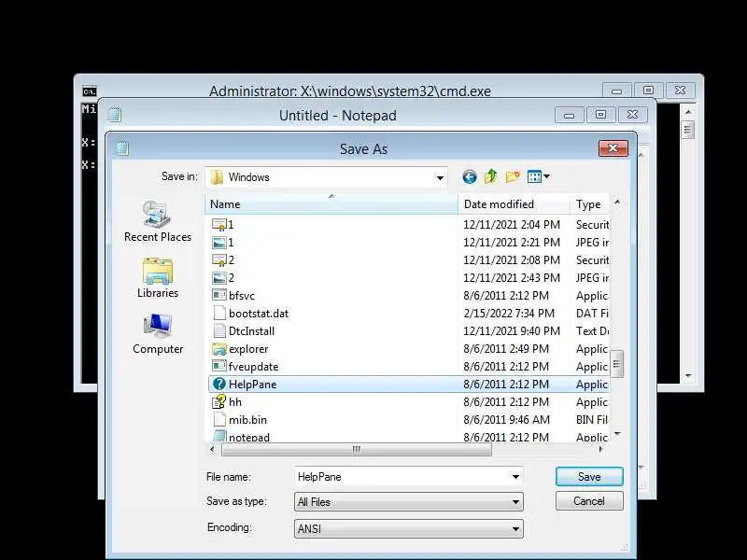747x560 pixels.
Task: Select the HelpPane help icon file
Action: 219,384
